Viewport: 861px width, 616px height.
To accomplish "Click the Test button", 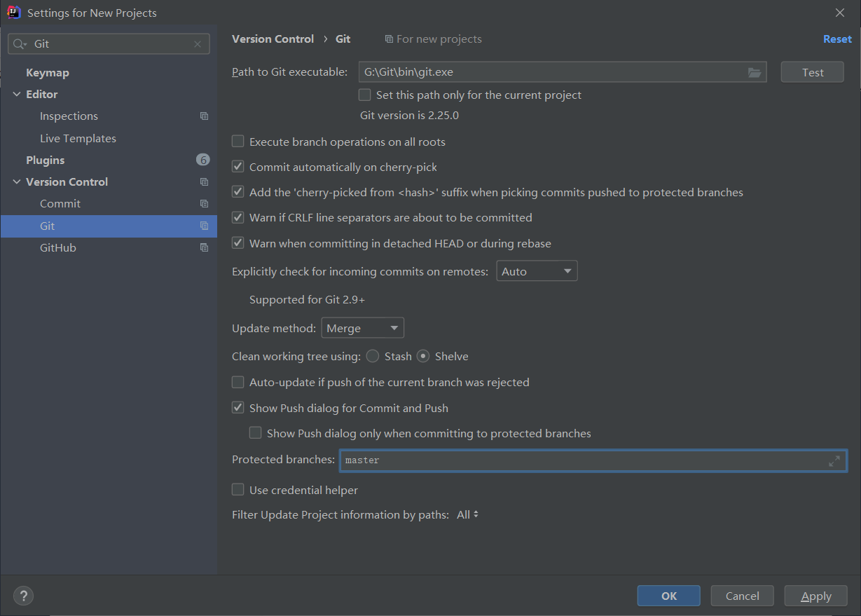I will [x=813, y=72].
